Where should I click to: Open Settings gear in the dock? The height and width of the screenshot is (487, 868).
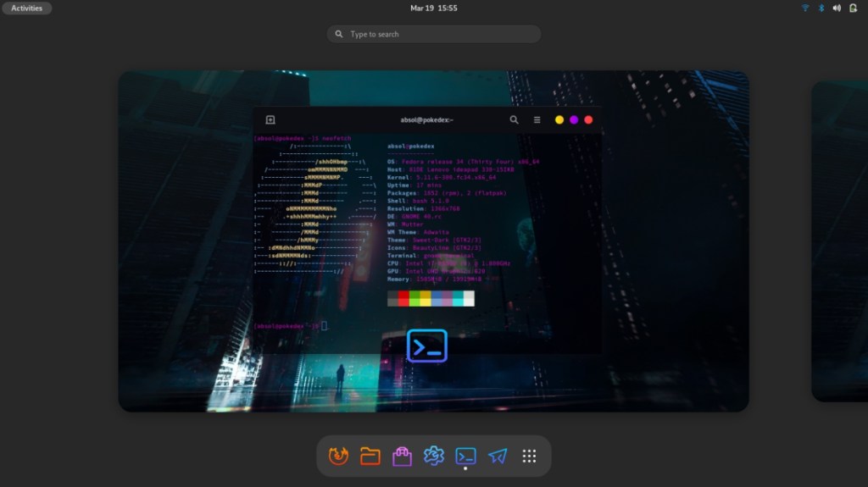(x=434, y=457)
